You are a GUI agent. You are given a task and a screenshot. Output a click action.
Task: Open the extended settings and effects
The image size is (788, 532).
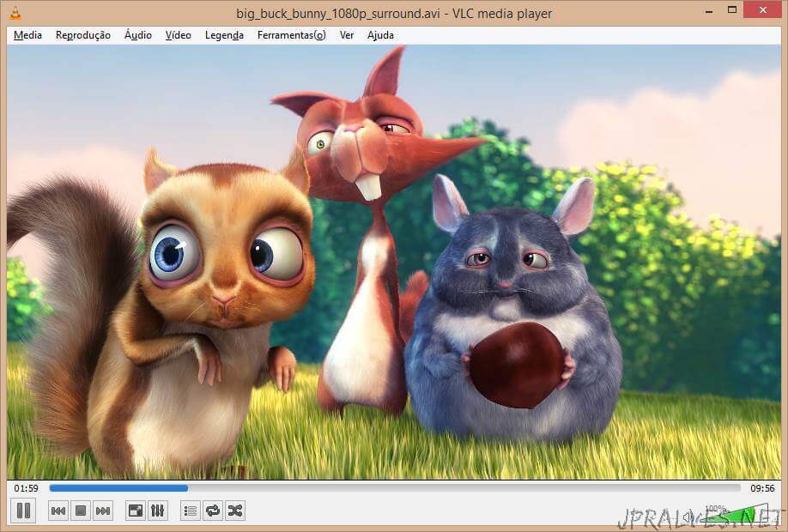pos(157,511)
